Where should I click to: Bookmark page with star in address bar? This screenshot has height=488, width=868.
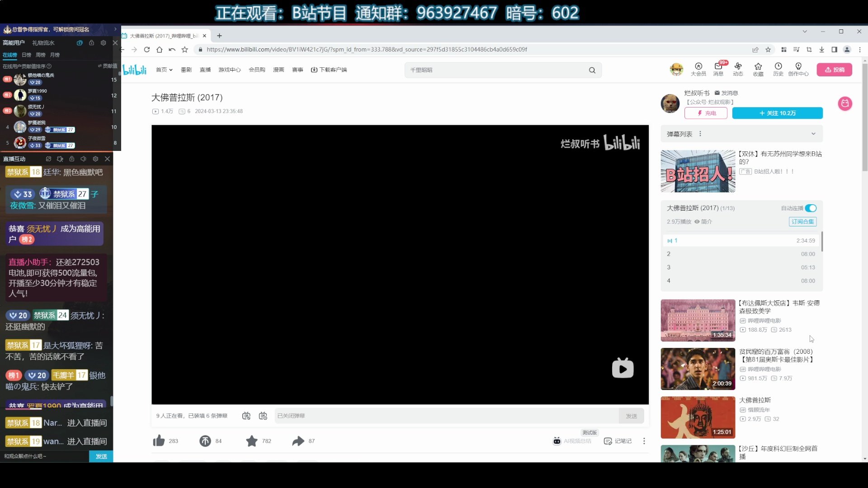pos(768,50)
